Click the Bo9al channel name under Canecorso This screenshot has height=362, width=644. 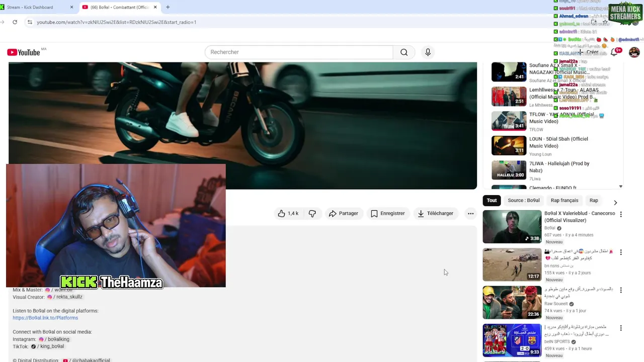pos(549,228)
